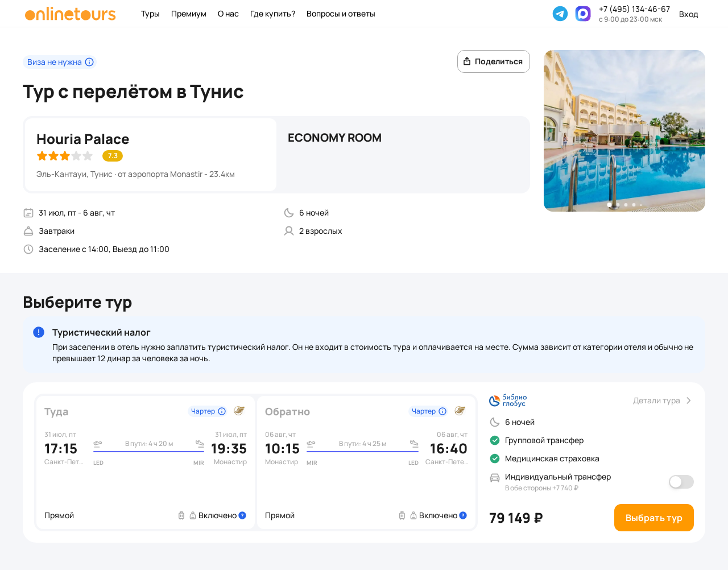Call the phone number +7 (495) 134-46-67
Viewport: 728px width, 570px height.
[x=634, y=9]
